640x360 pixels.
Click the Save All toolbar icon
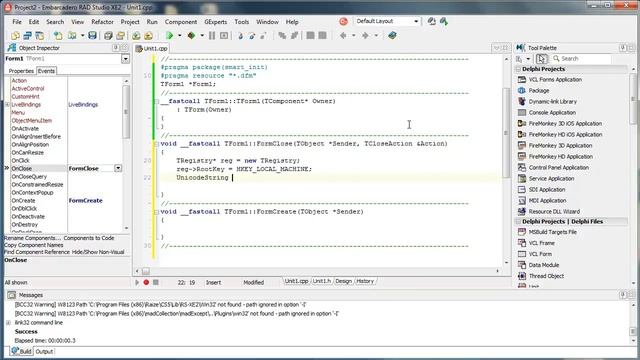(108, 36)
